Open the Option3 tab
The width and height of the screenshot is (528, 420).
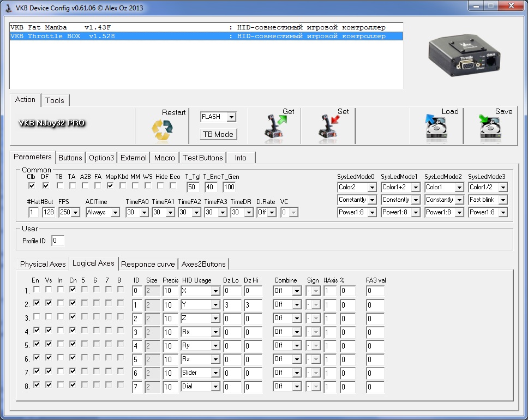pos(101,158)
